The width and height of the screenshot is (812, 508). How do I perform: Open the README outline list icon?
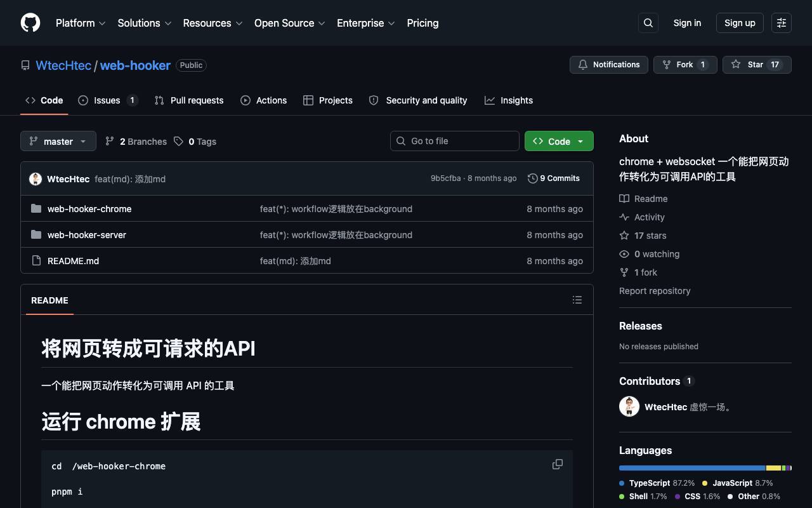click(577, 300)
